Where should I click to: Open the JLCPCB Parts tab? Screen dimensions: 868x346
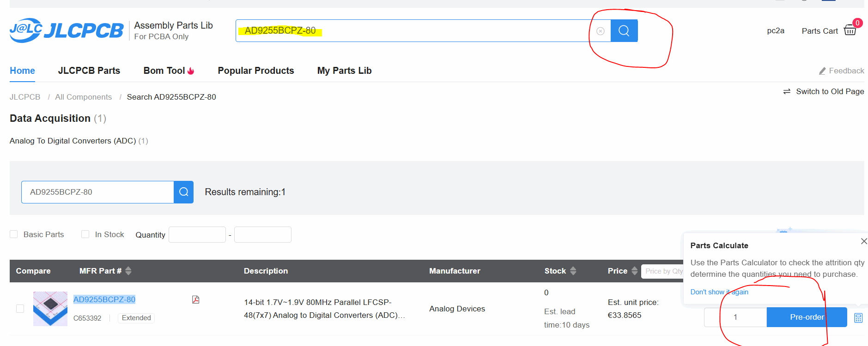[x=89, y=71]
